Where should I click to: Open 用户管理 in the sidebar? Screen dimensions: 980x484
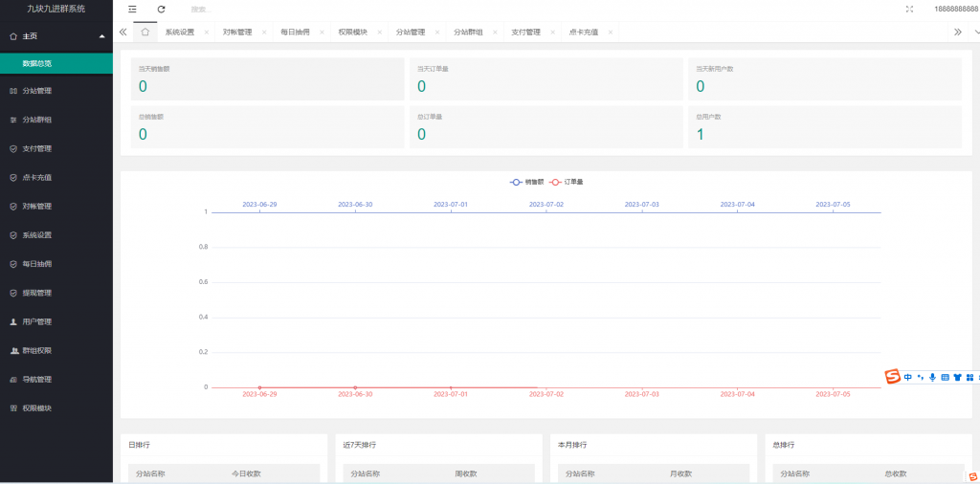tap(56, 321)
